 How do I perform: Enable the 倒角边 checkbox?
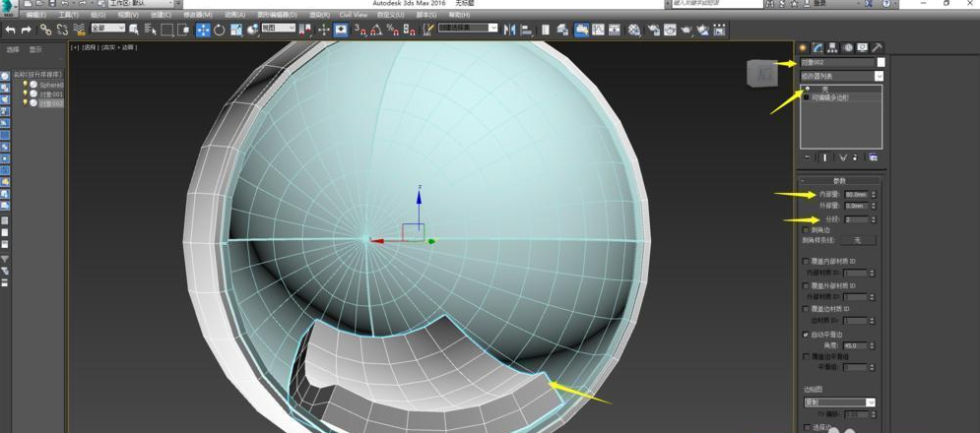click(806, 229)
